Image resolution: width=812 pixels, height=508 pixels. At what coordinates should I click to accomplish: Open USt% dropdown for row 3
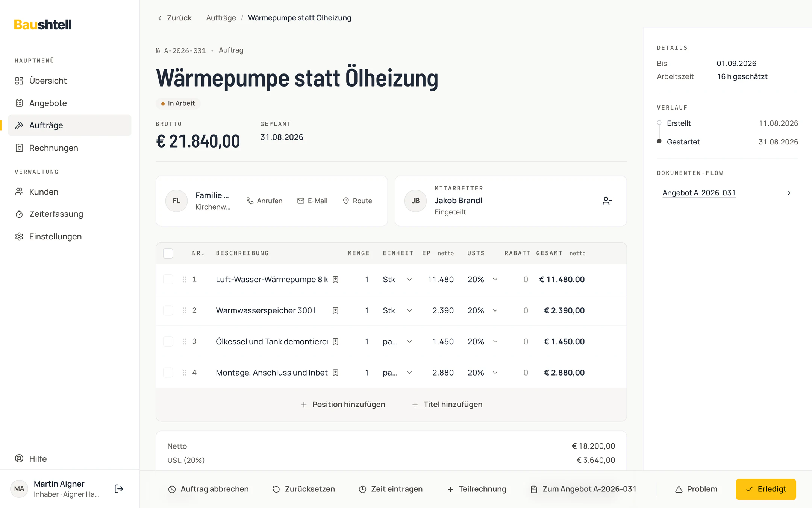pyautogui.click(x=483, y=342)
